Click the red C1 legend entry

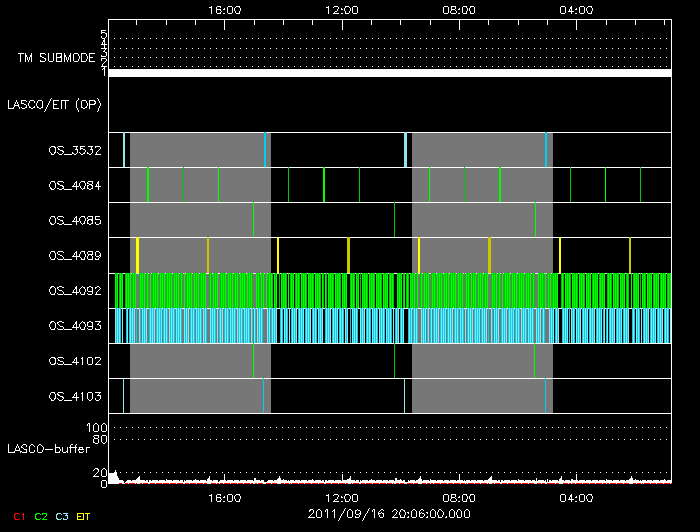tap(19, 515)
